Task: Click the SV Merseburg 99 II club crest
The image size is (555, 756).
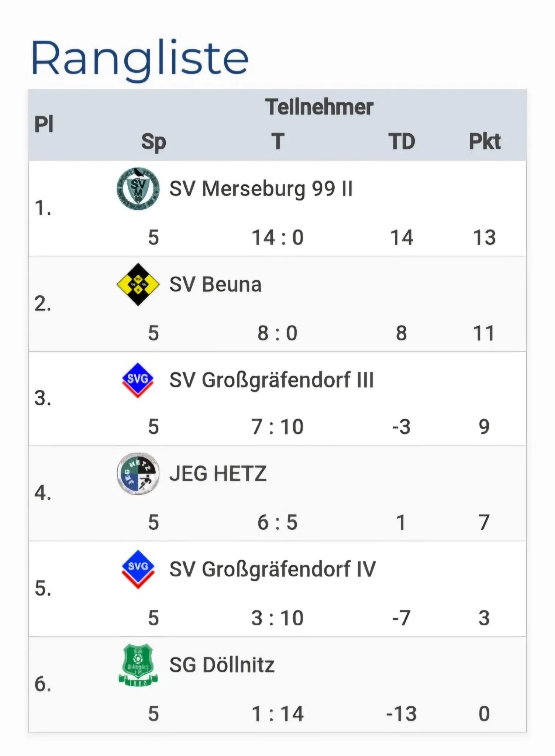Action: (x=138, y=189)
